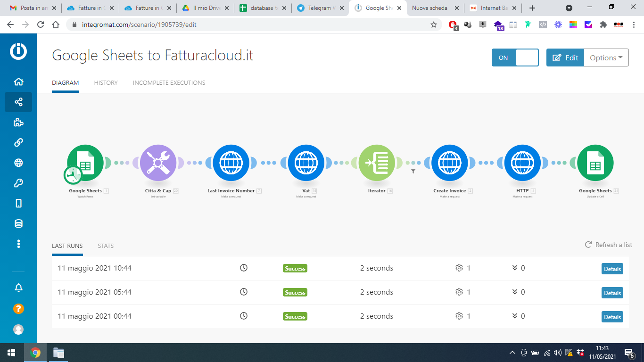The image size is (644, 362).
Task: Open Scenarios from the share icon in sidebar
Action: (18, 102)
